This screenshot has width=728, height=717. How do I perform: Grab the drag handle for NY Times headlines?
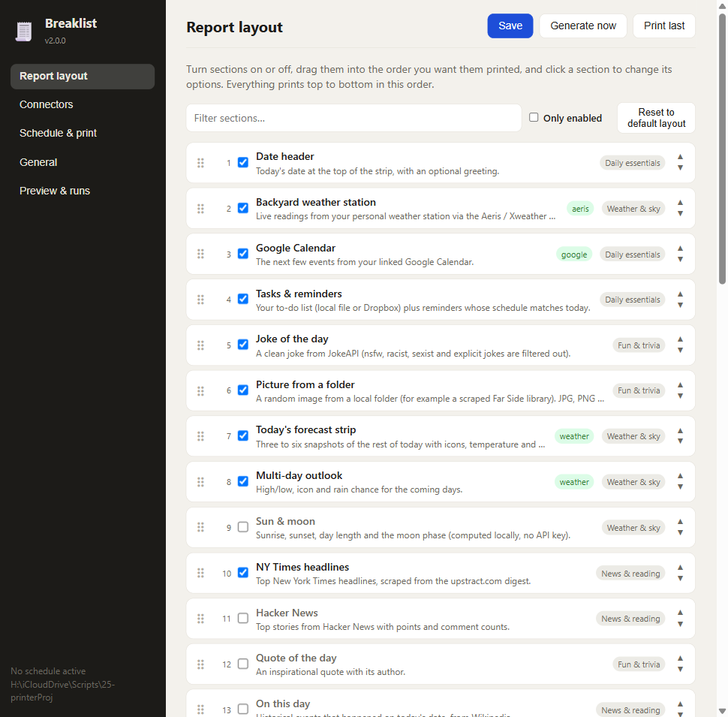(200, 573)
